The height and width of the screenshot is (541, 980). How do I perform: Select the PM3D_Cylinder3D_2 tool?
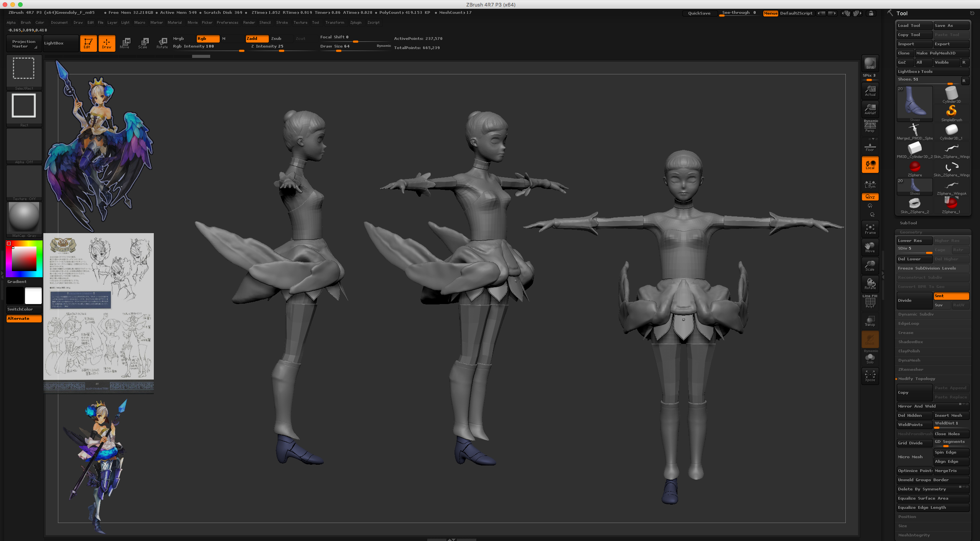click(x=915, y=150)
